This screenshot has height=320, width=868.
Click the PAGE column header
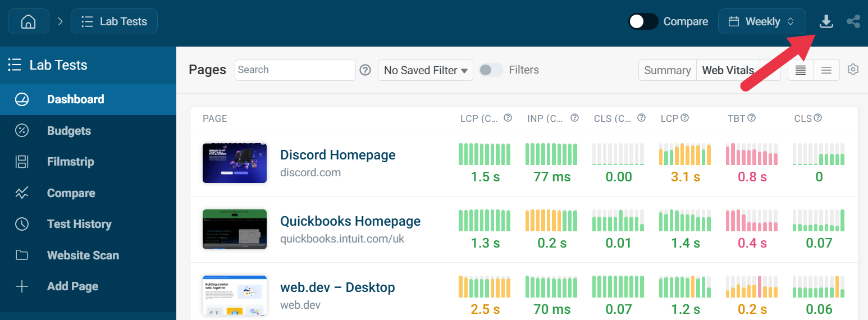[215, 118]
